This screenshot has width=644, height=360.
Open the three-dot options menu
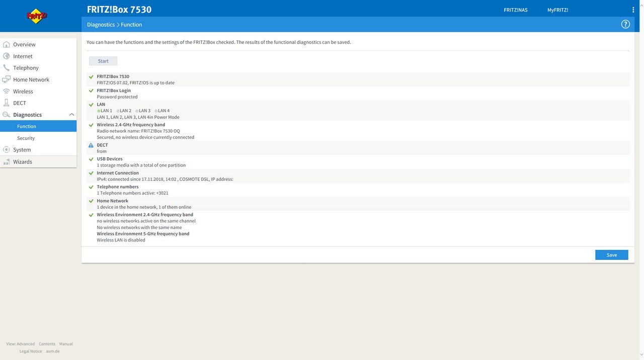point(633,10)
